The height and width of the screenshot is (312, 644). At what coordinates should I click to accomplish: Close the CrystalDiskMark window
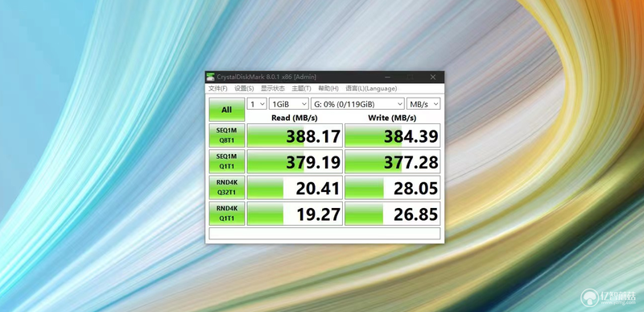click(432, 77)
